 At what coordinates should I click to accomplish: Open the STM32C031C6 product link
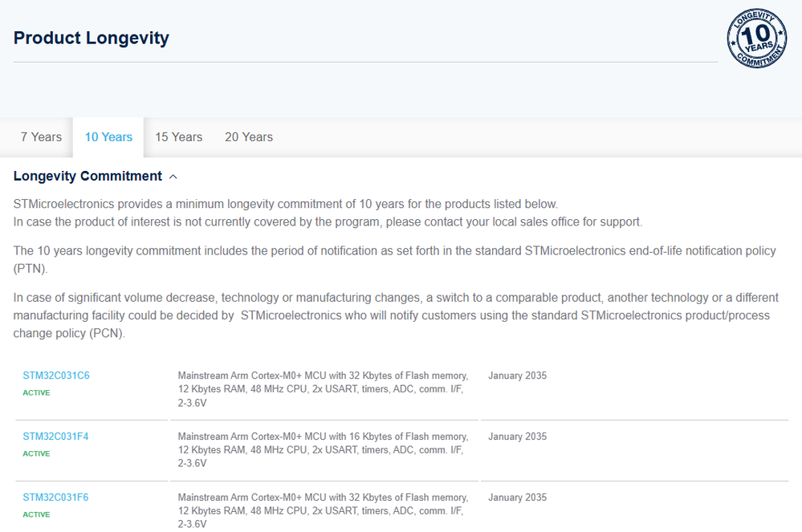[x=55, y=376]
